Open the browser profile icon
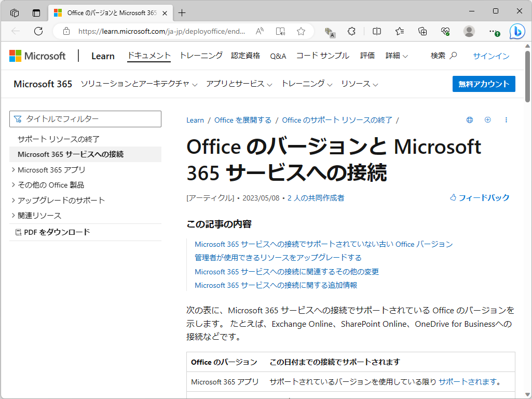This screenshot has height=399, width=532. [469, 31]
